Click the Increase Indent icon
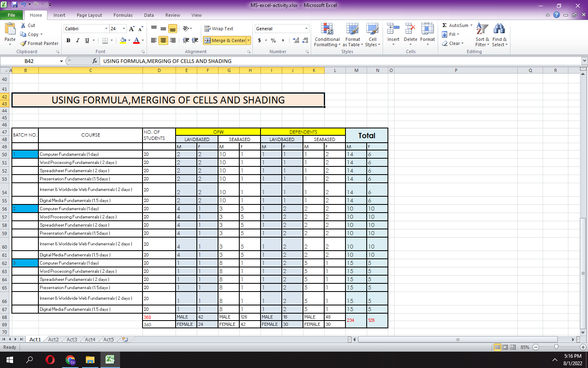This screenshot has width=588, height=368. coord(195,40)
